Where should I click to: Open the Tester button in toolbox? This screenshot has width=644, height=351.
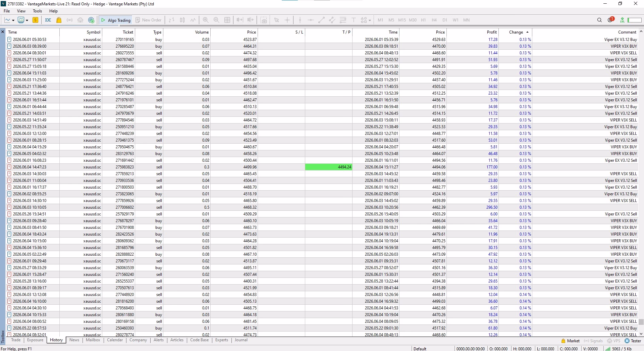(x=633, y=341)
